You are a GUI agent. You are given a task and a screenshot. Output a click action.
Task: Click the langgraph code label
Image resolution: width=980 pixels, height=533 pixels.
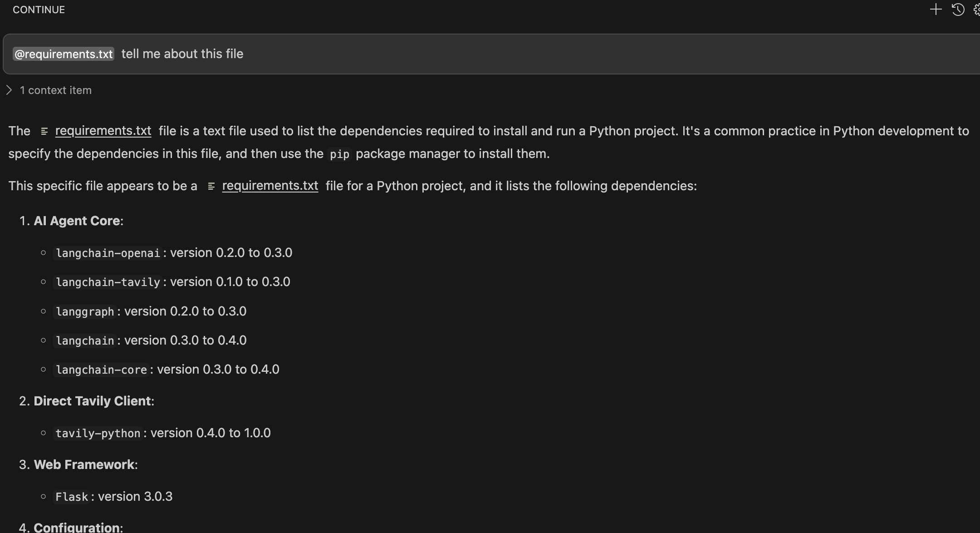tap(85, 312)
